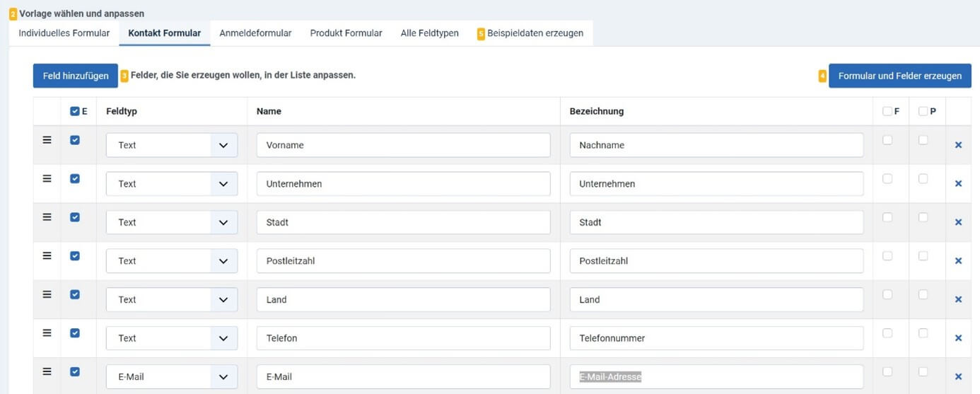Click the Feldtyp column header

121,111
